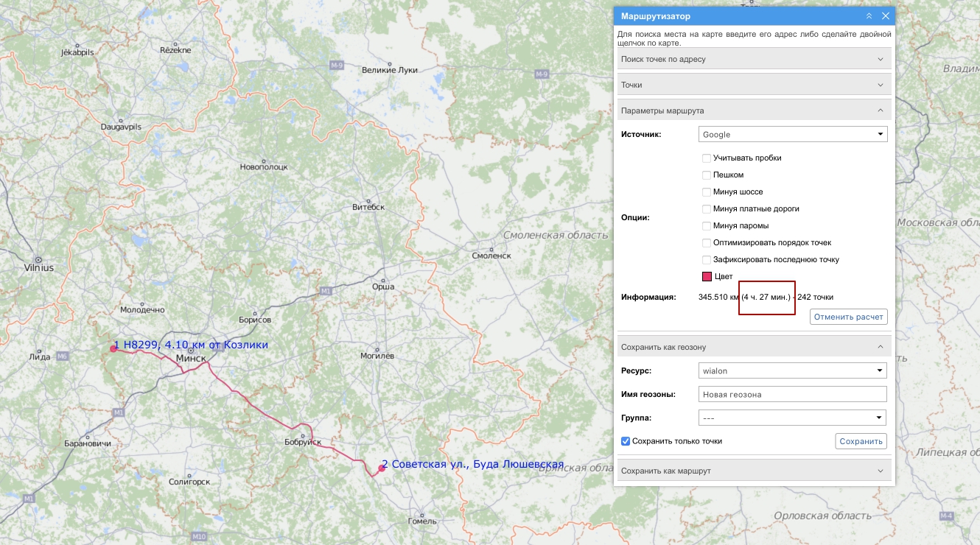
Task: Uncheck Сохранить только точки
Action: (x=626, y=441)
